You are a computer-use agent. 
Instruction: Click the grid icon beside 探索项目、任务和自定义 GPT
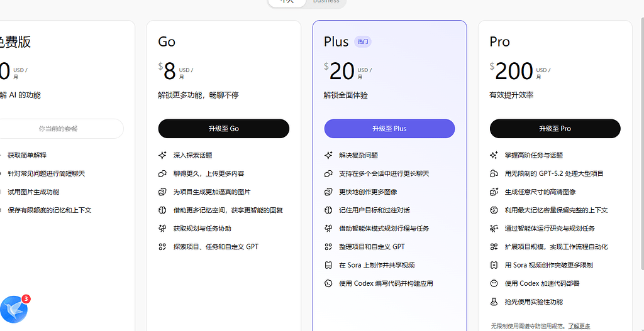coord(162,246)
